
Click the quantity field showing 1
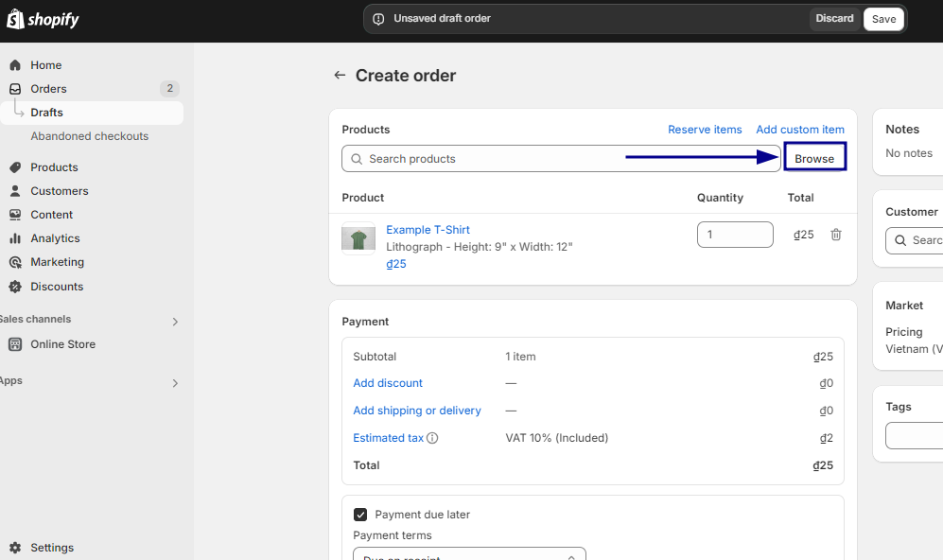point(735,235)
